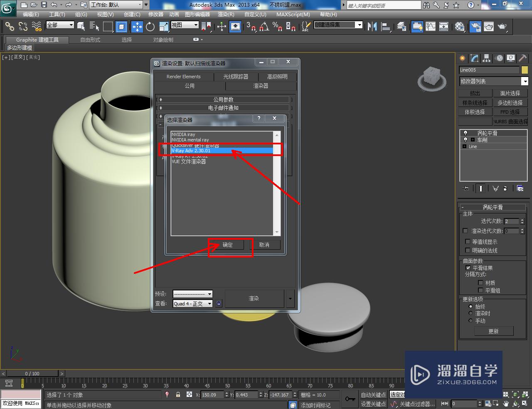Confirm renderer choice with 确定 button

228,245
